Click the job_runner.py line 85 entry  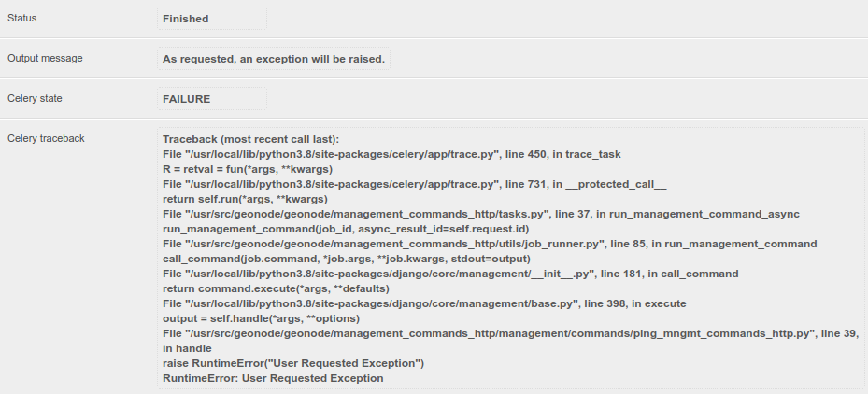tap(489, 244)
